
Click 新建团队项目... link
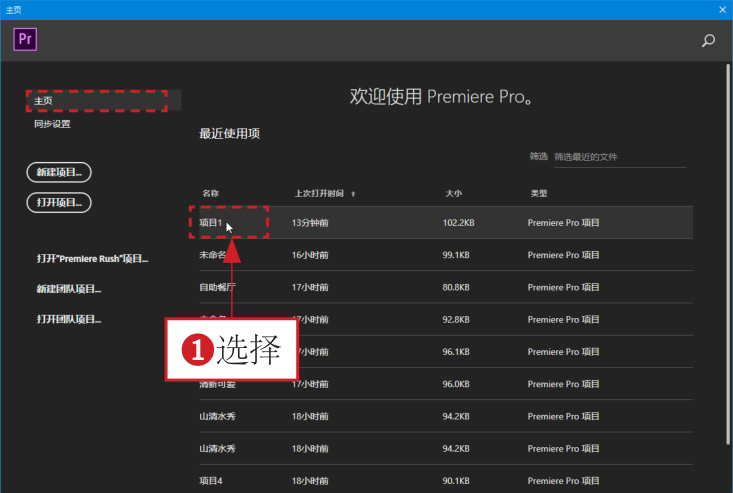point(69,289)
